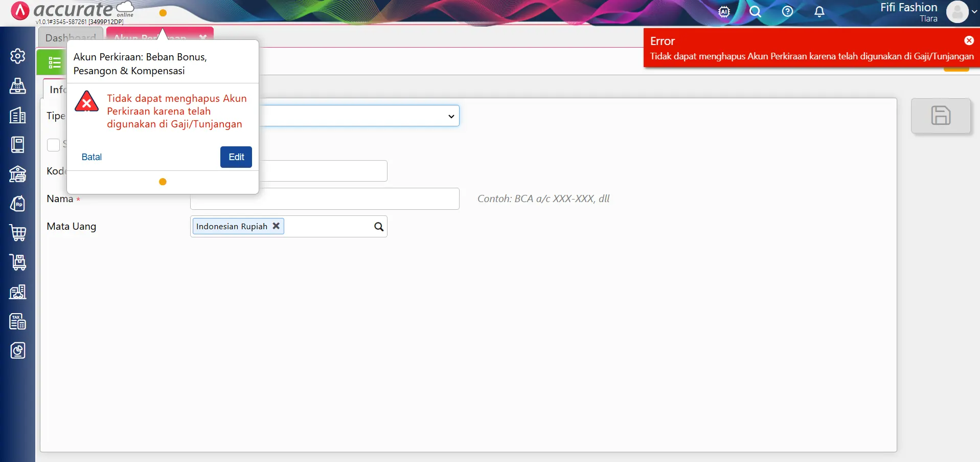980x462 pixels.
Task: Click the floppy disk save button
Action: (x=940, y=116)
